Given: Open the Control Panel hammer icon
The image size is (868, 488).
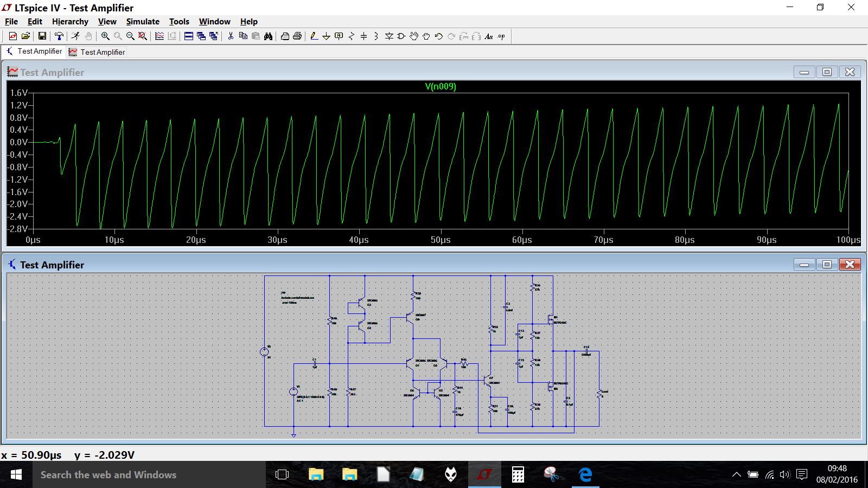Looking at the screenshot, I should [x=59, y=36].
